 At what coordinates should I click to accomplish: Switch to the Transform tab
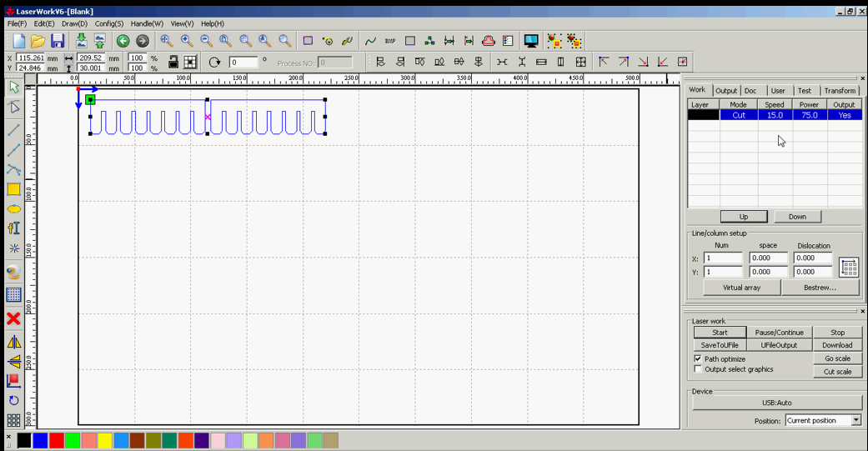[x=840, y=91]
